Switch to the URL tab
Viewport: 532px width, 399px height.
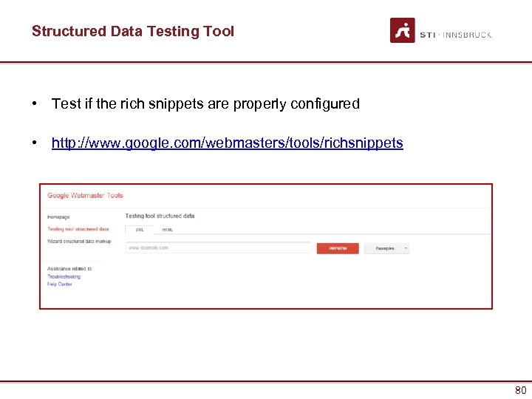139,230
